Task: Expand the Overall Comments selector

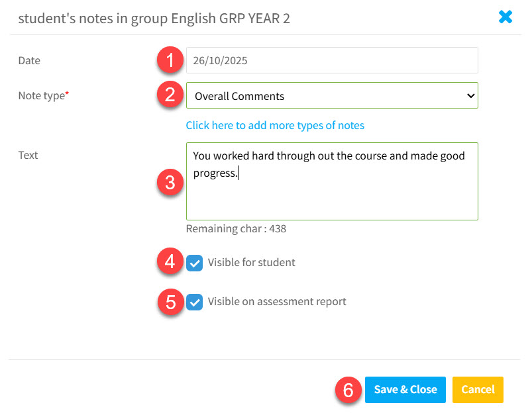Action: click(x=331, y=95)
